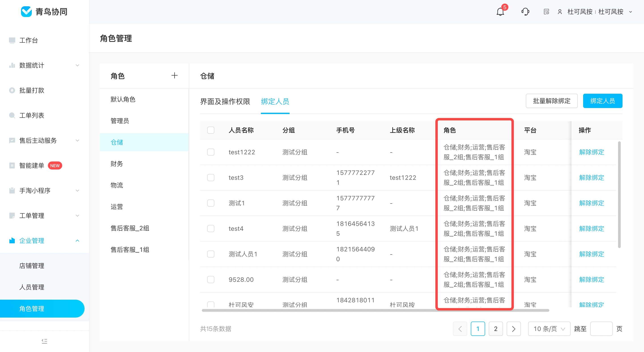Open the account dropdown arrow top right
Image resolution: width=644 pixels, height=352 pixels.
coord(631,12)
